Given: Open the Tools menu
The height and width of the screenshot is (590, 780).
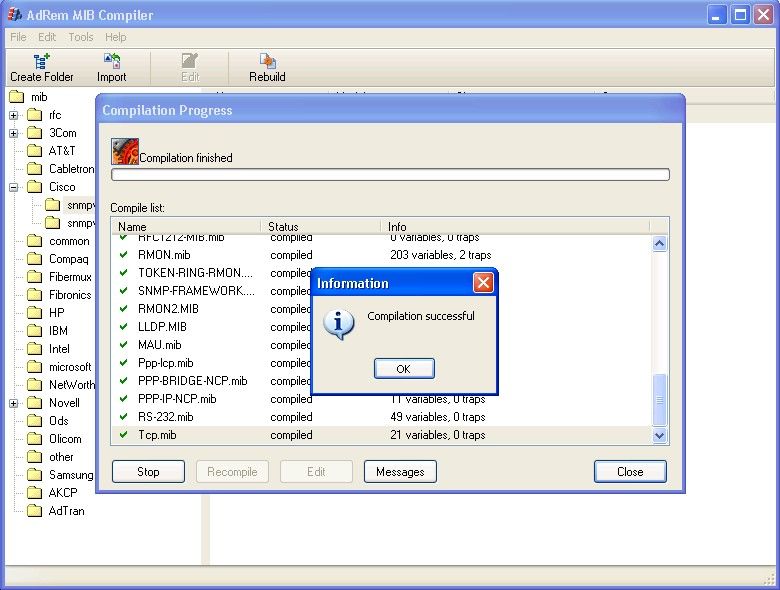Looking at the screenshot, I should coord(81,37).
